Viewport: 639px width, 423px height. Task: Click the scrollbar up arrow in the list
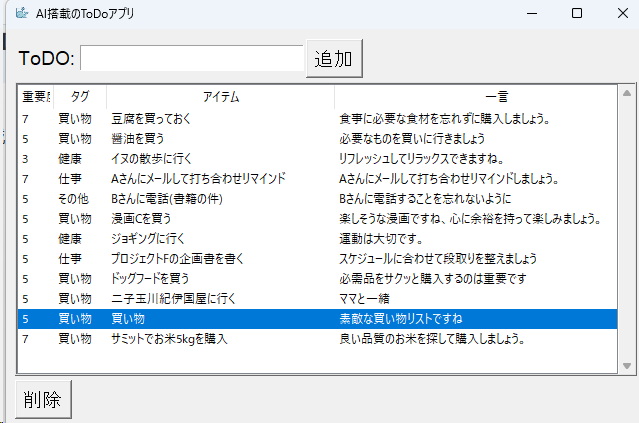coord(627,94)
